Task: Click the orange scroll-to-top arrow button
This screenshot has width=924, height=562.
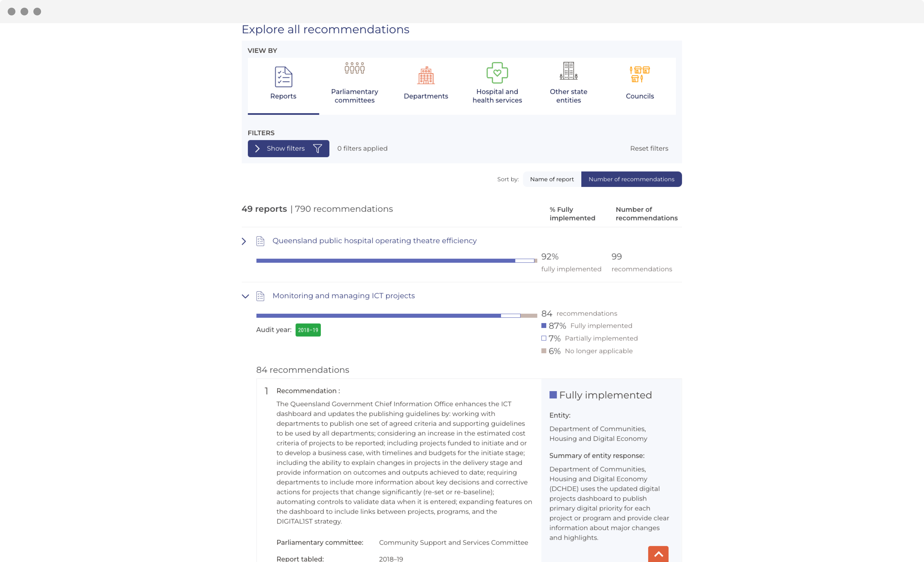Action: pyautogui.click(x=658, y=554)
